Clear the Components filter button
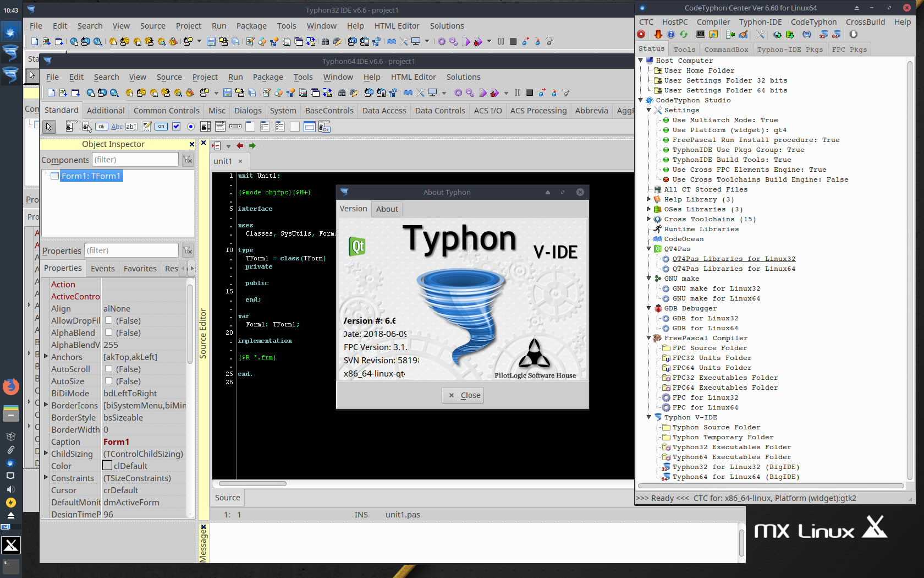 click(x=188, y=160)
